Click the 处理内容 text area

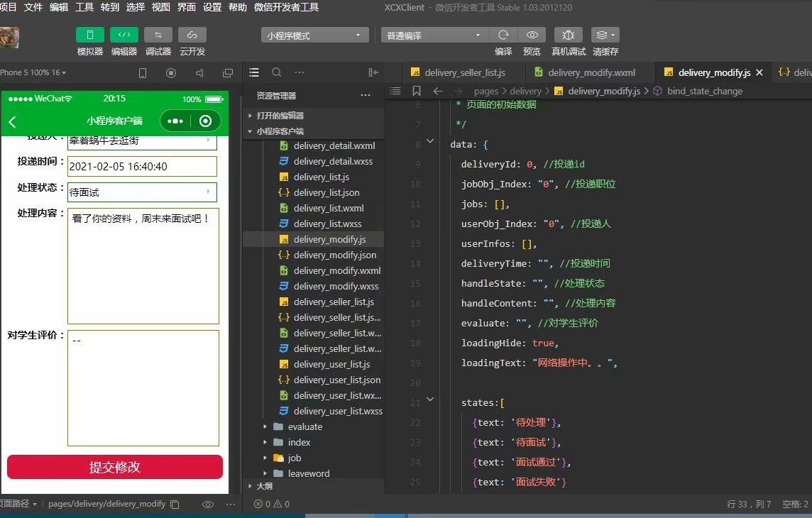[143, 266]
